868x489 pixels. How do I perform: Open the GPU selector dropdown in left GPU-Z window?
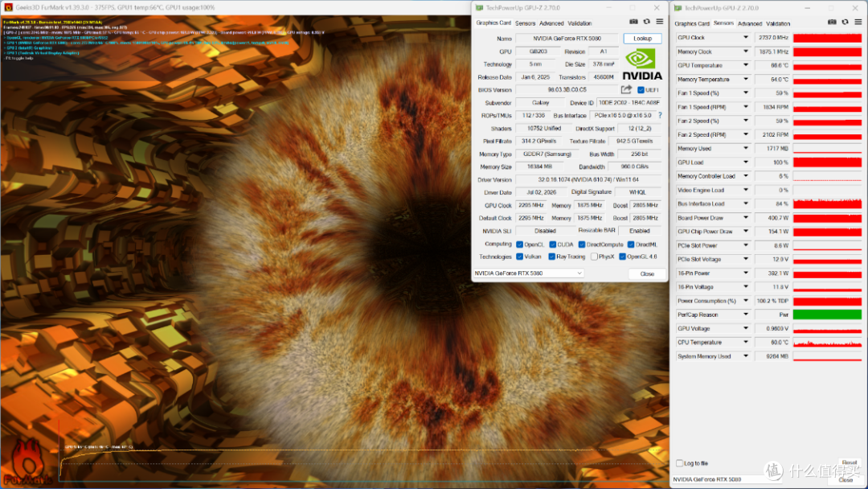[x=529, y=273]
